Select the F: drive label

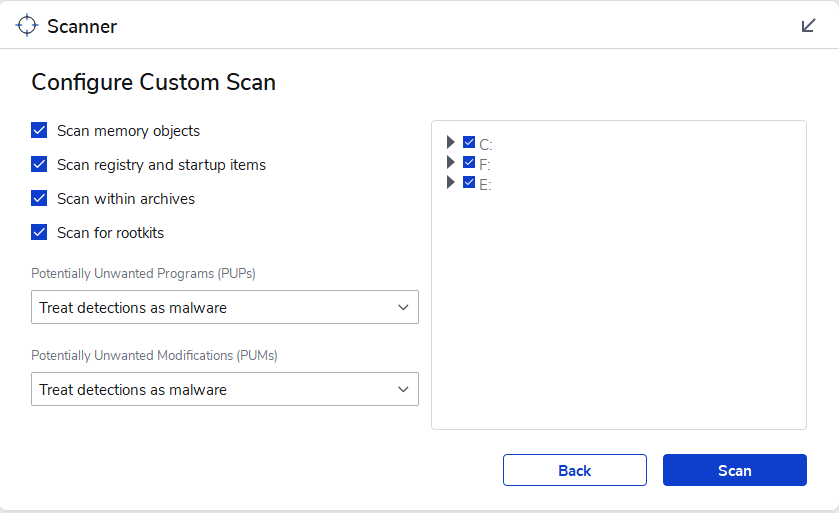[485, 165]
